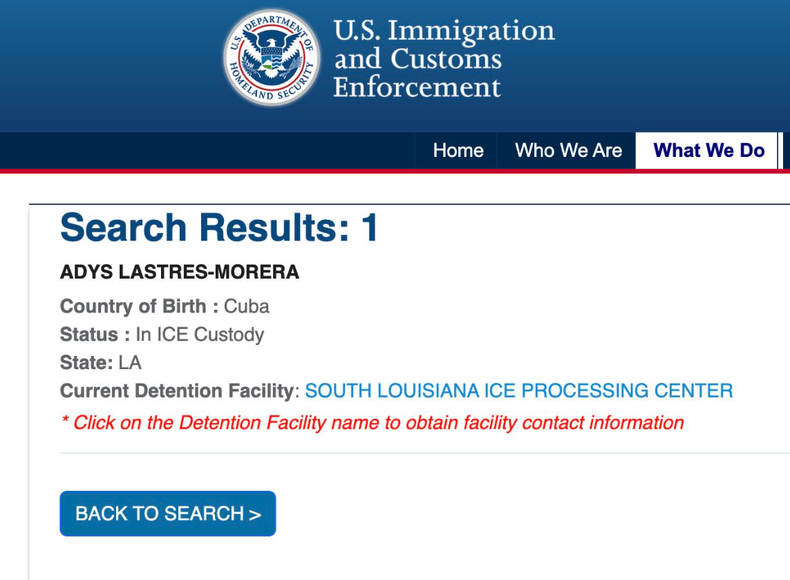Select the Cuba country value
Screen dimensions: 790x580
(246, 306)
